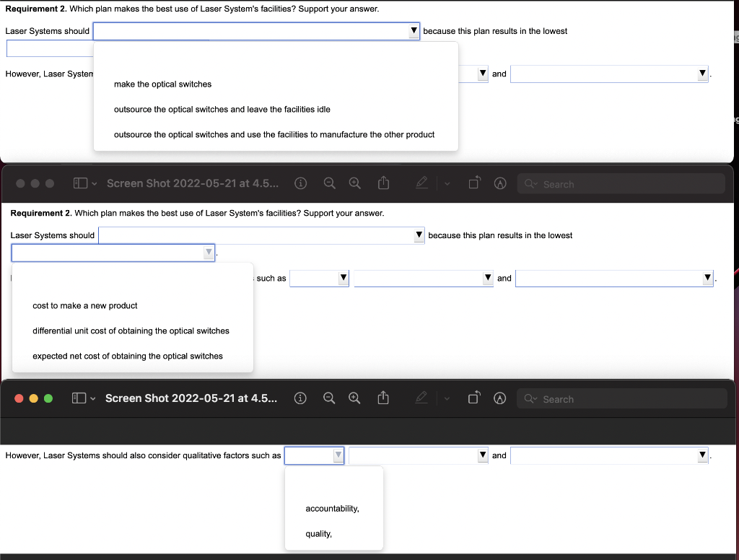Image resolution: width=739 pixels, height=560 pixels.
Task: Click blank field beneath topmost 'Laser Systems should' label
Action: [x=50, y=48]
